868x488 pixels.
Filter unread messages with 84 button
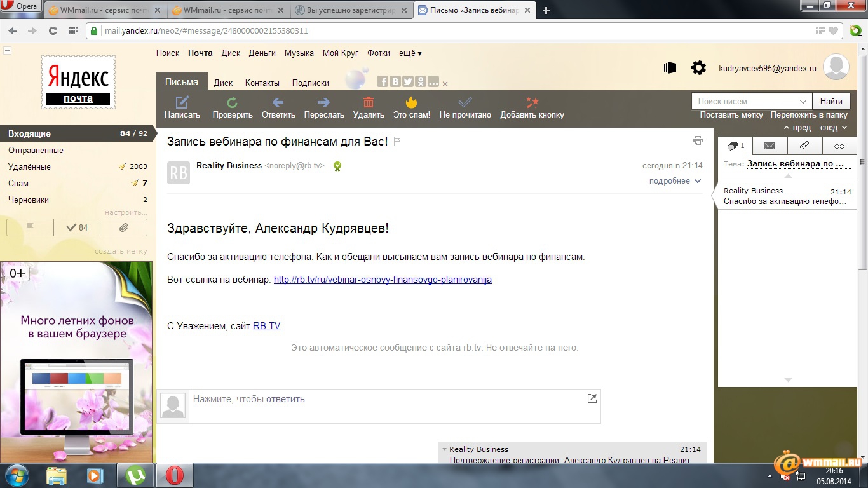tap(77, 227)
